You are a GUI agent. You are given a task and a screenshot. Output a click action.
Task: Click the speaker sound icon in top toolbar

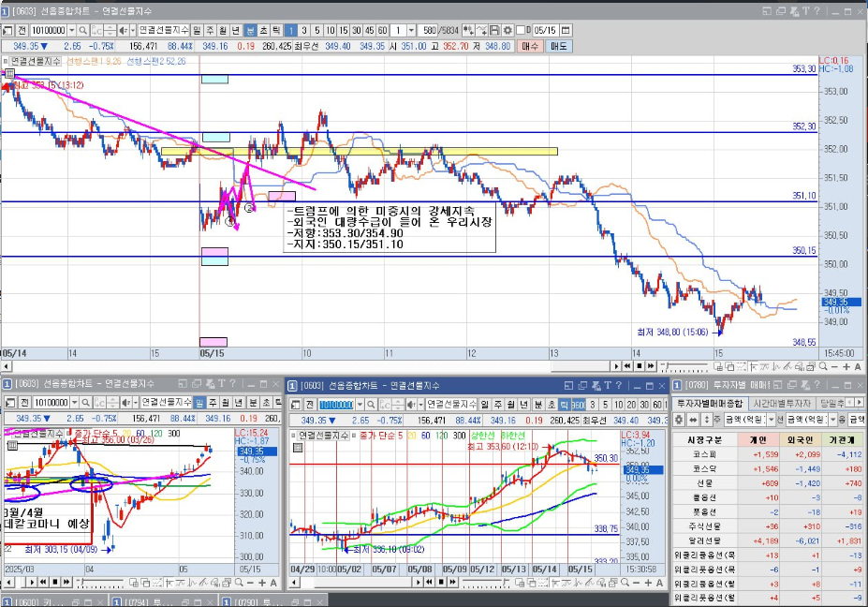[x=123, y=31]
